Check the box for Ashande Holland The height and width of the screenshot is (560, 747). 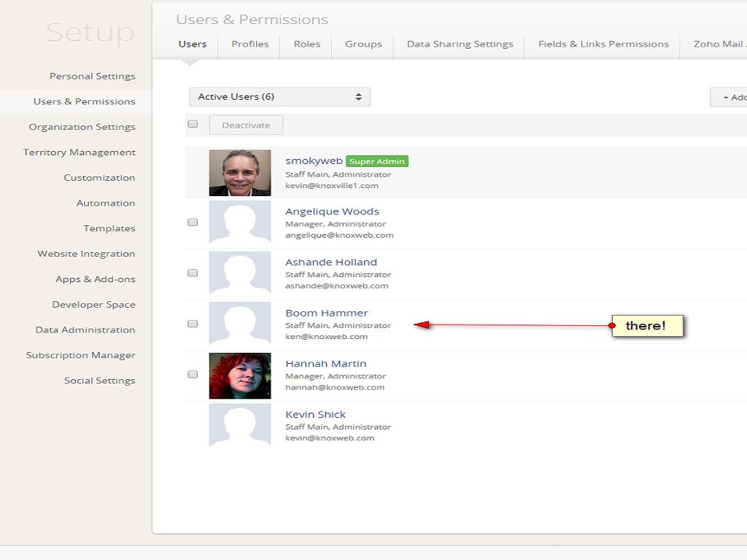(x=193, y=273)
